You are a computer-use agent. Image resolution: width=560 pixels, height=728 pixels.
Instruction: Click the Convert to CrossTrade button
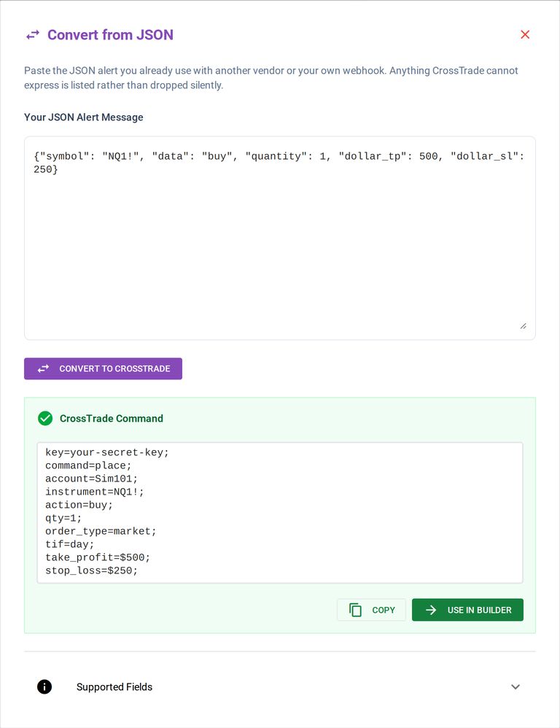click(x=103, y=368)
